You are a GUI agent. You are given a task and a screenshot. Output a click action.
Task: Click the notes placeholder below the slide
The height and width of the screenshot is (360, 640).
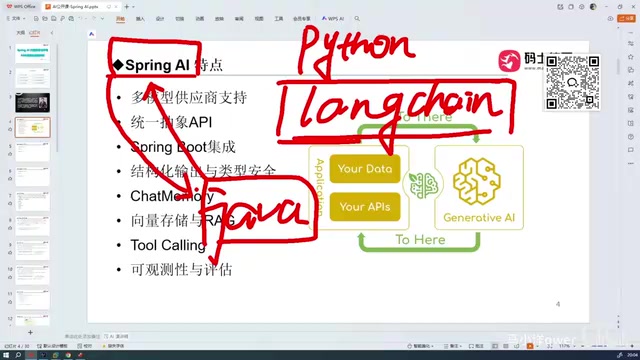[82, 336]
